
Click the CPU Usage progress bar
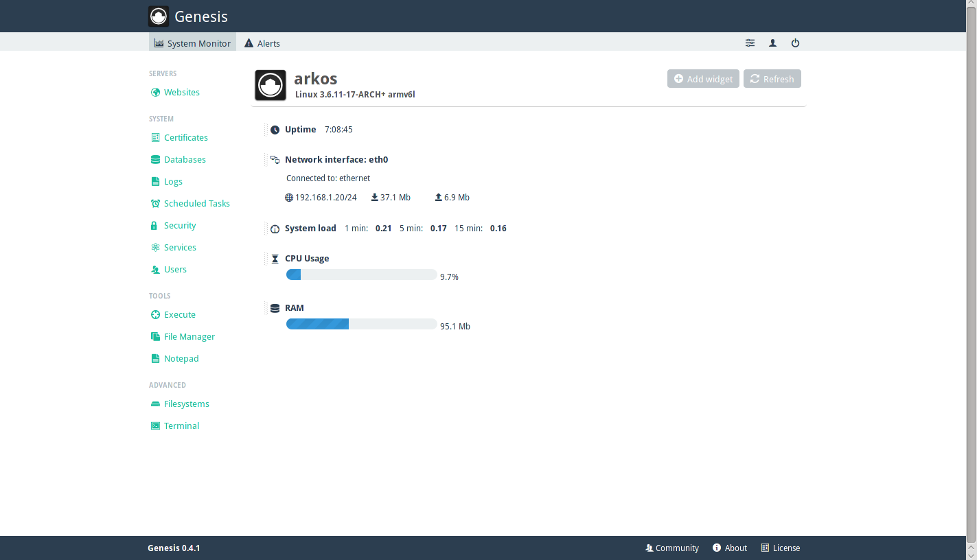point(361,275)
